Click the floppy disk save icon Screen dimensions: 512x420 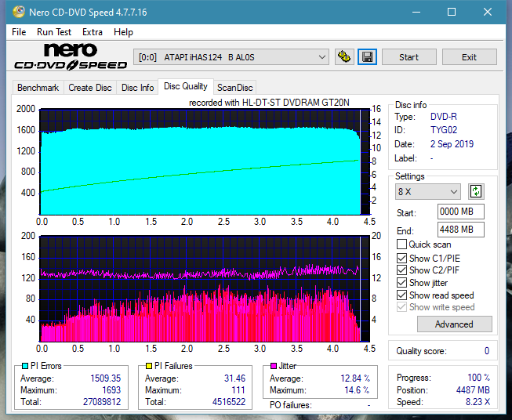[368, 57]
